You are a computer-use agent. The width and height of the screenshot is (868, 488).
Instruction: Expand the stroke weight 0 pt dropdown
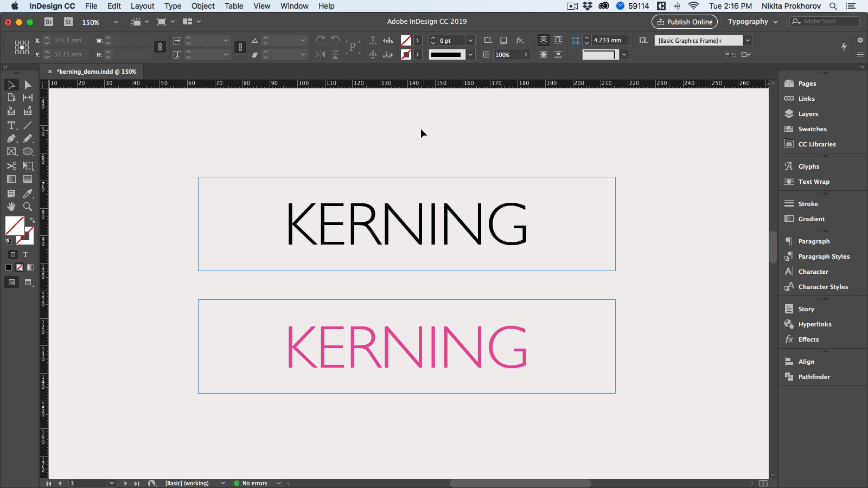click(470, 41)
